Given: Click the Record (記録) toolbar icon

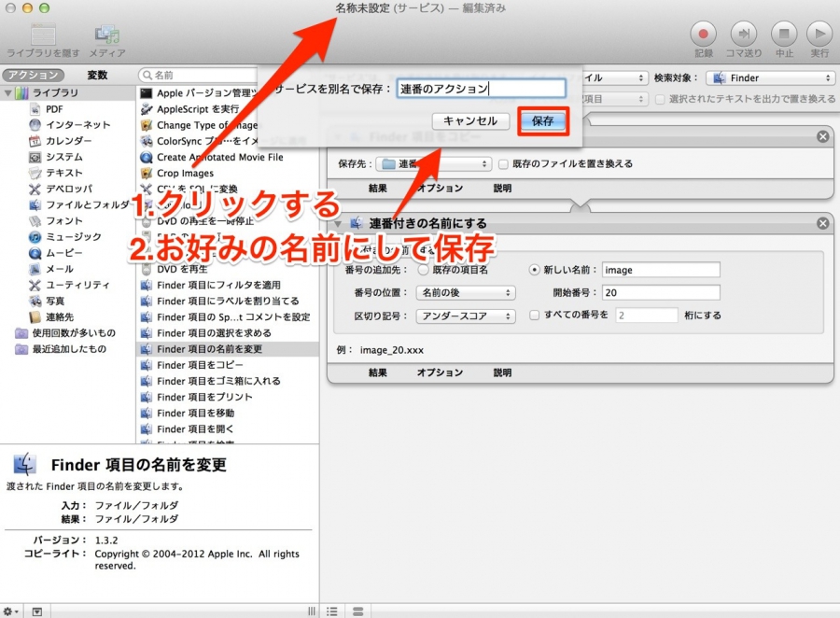Looking at the screenshot, I should tap(704, 35).
